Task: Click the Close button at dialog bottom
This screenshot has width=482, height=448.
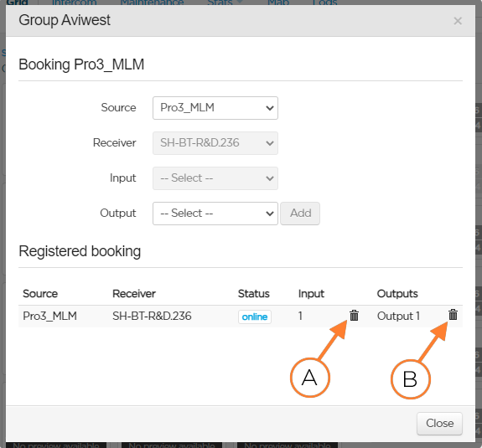Action: pyautogui.click(x=439, y=424)
